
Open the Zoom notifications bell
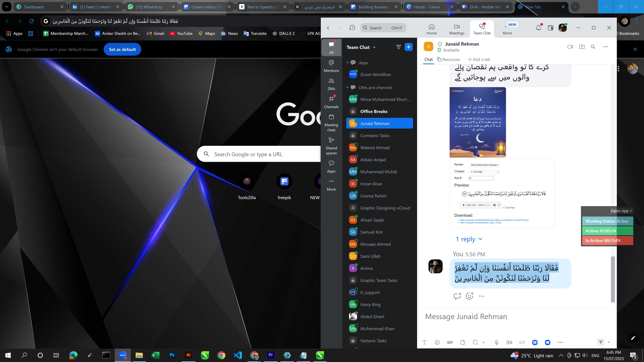539,27
